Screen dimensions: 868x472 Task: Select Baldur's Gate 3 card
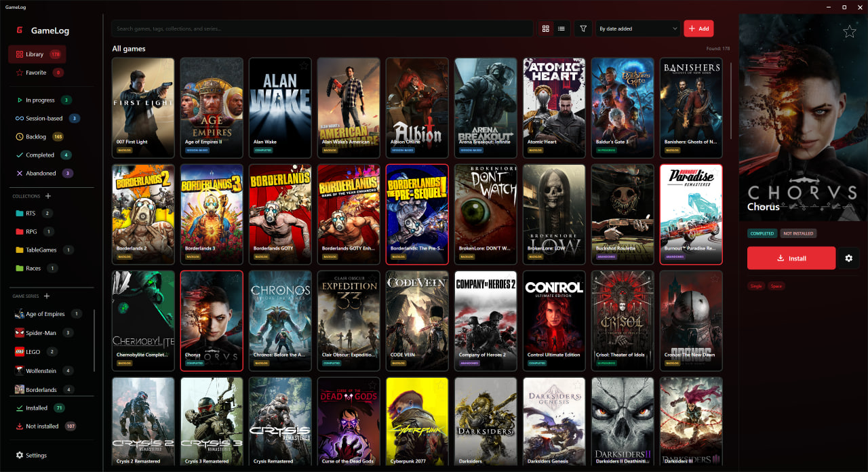pyautogui.click(x=623, y=107)
